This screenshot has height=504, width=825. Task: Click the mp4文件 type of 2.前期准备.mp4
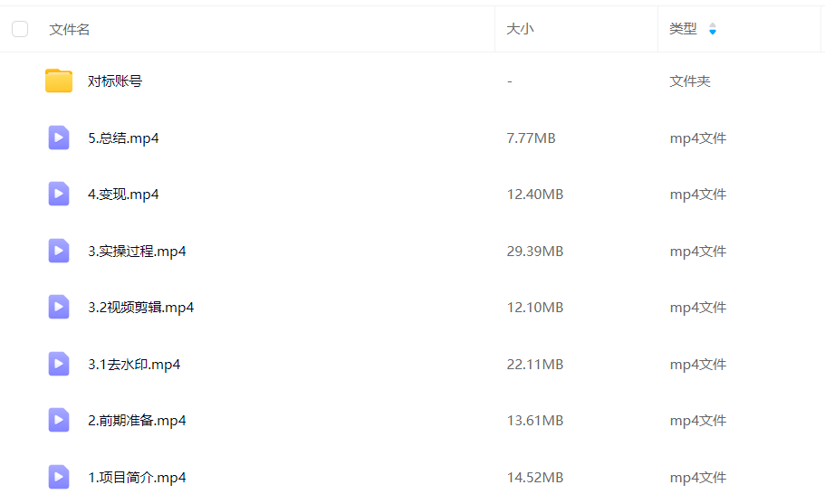(697, 420)
